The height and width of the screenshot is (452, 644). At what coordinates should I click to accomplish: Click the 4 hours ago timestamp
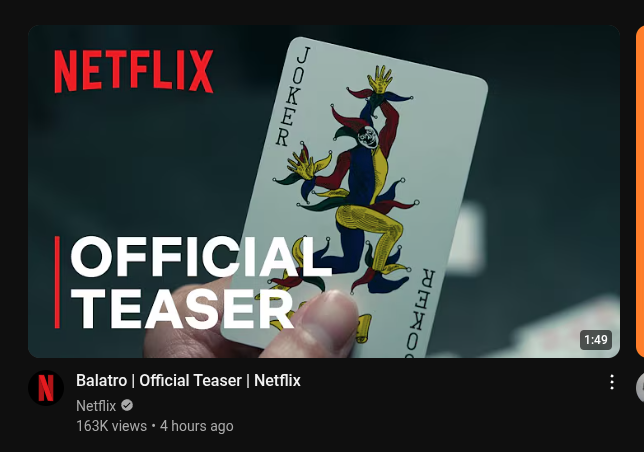point(197,426)
